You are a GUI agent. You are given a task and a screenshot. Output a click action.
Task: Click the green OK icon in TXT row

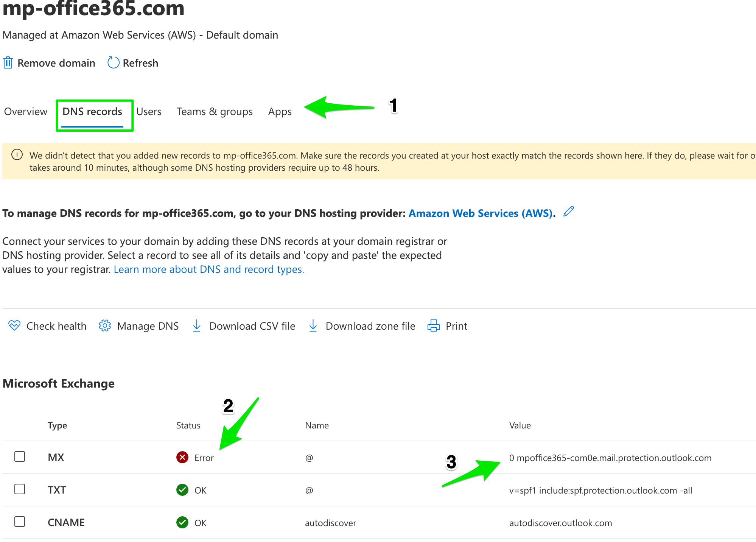pyautogui.click(x=182, y=490)
